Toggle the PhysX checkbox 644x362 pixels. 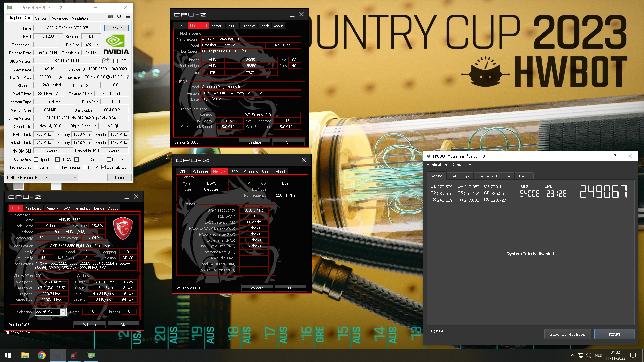coord(85,167)
